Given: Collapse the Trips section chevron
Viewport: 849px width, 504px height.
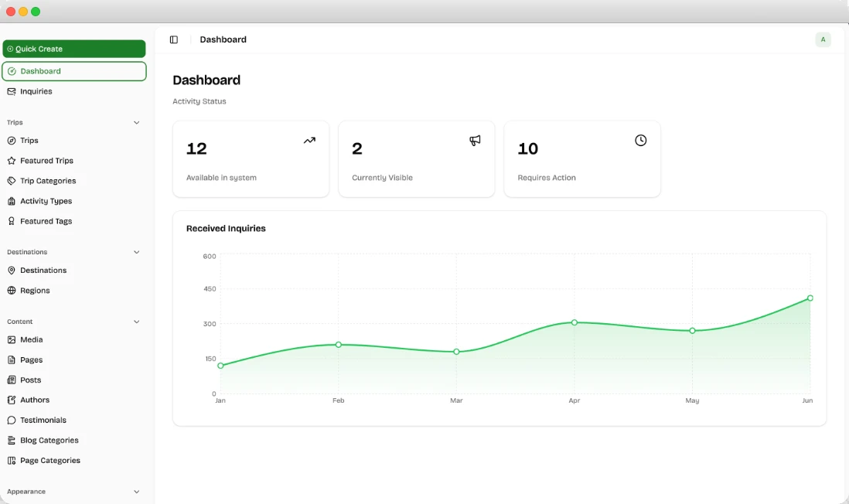Looking at the screenshot, I should pyautogui.click(x=136, y=122).
